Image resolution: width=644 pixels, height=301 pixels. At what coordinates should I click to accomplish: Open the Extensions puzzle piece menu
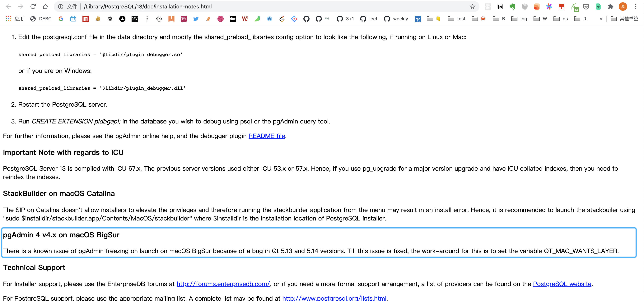coord(610,7)
